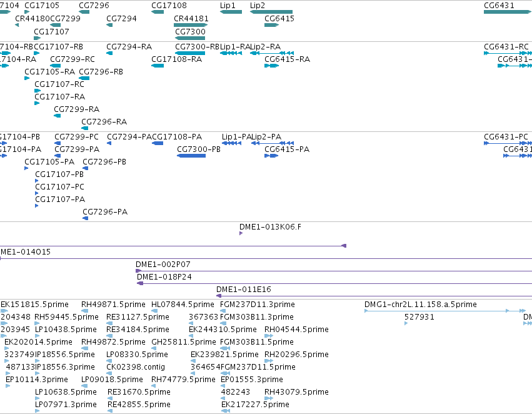Click transcript CG17107-RC
Viewport: 532px width, 414px height.
click(x=59, y=84)
